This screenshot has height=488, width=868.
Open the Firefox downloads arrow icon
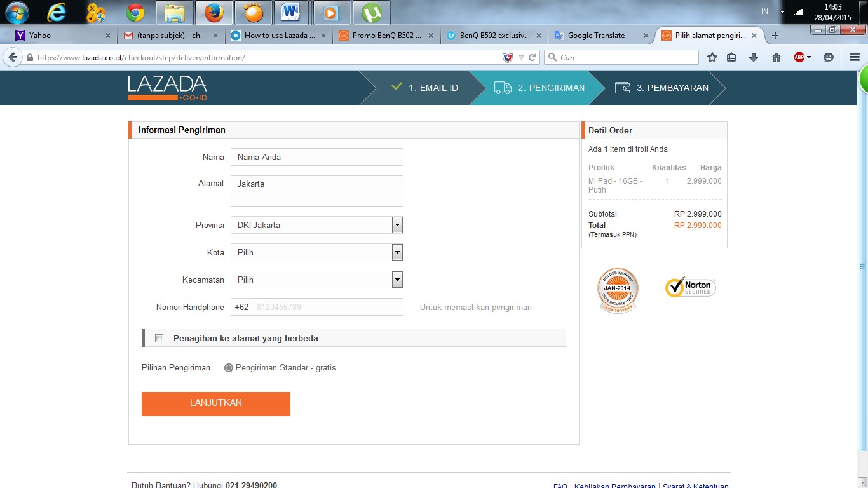[754, 57]
